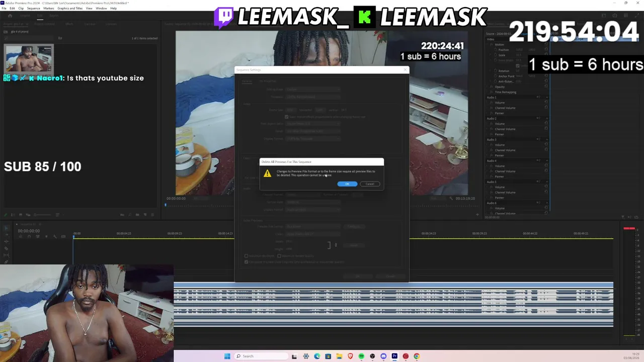The width and height of the screenshot is (644, 362).
Task: Open the Effects panel tab
Action: click(x=69, y=24)
